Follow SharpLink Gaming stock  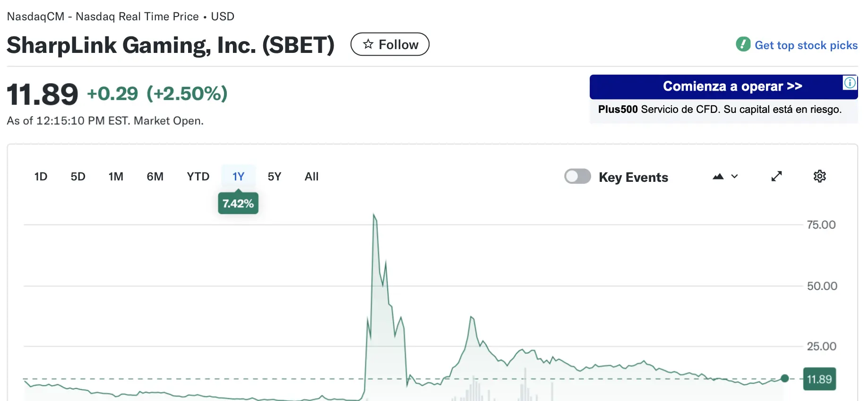pos(390,44)
